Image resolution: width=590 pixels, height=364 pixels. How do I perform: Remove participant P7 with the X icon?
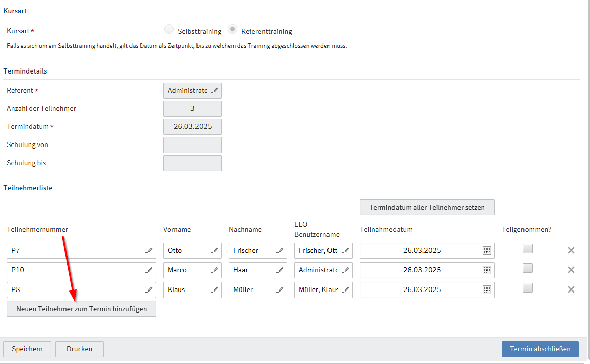tap(571, 250)
